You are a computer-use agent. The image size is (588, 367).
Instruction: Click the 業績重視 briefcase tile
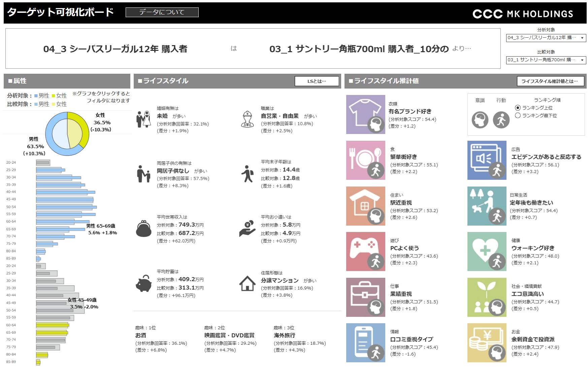click(x=365, y=297)
